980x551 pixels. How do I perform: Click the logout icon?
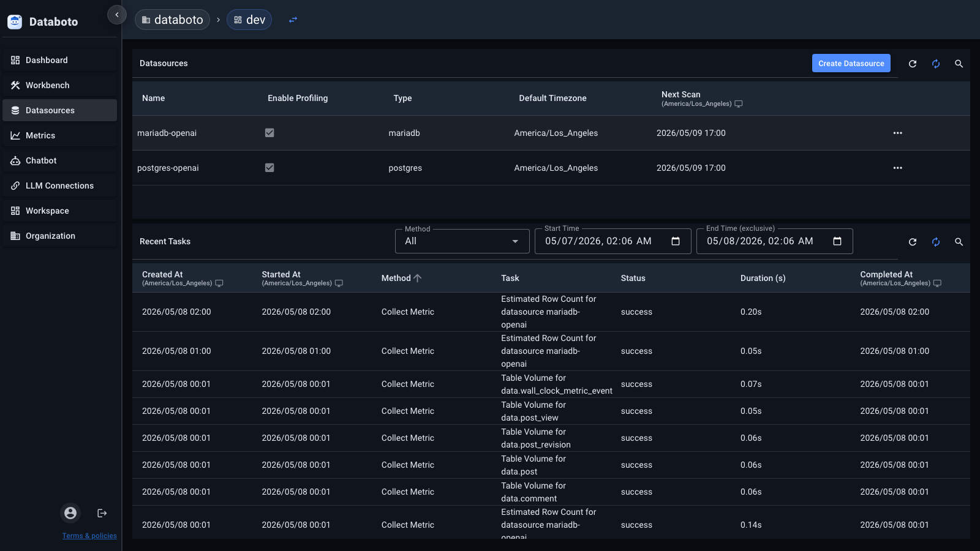point(102,513)
